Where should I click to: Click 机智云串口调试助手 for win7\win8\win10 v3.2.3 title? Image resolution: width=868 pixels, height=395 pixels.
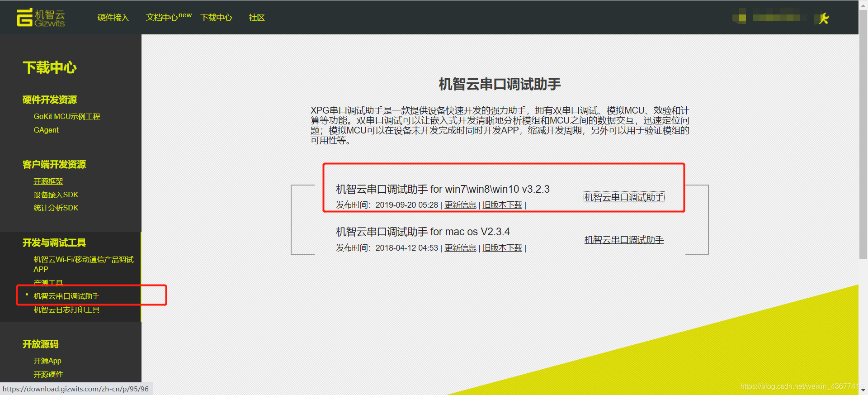click(x=443, y=189)
